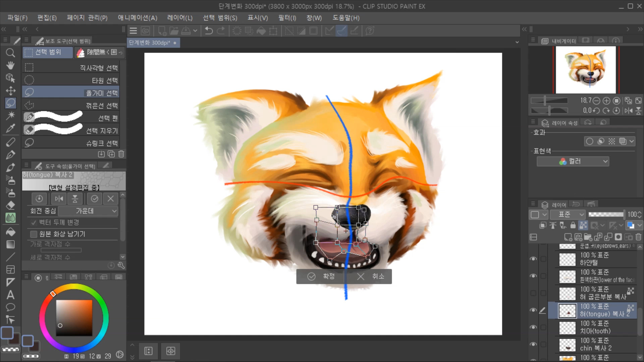Open the 표준 blend mode dropdown
The width and height of the screenshot is (644, 362).
568,215
